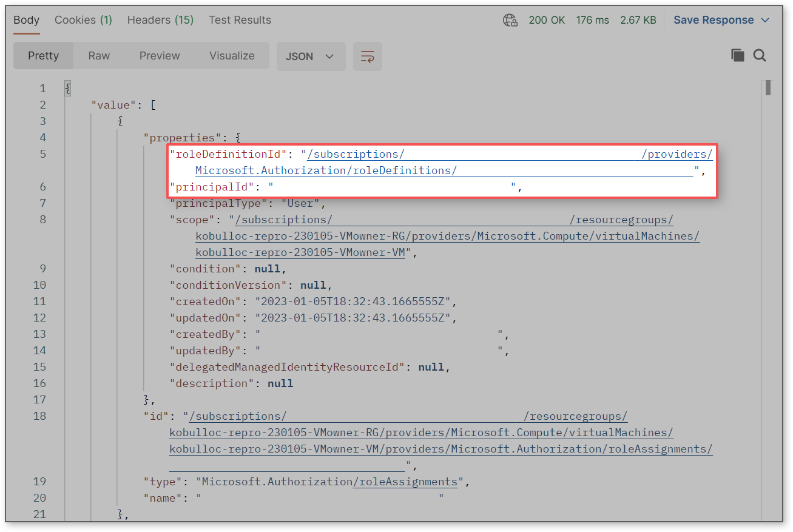Click line number 21
793x532 pixels.
(x=39, y=514)
